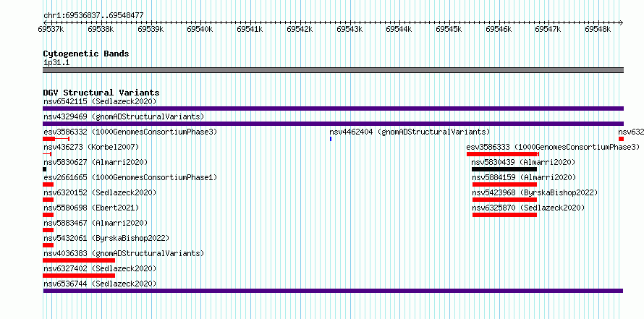This screenshot has height=319, width=644.
Task: Click ruler position 69547k
Action: pyautogui.click(x=548, y=29)
